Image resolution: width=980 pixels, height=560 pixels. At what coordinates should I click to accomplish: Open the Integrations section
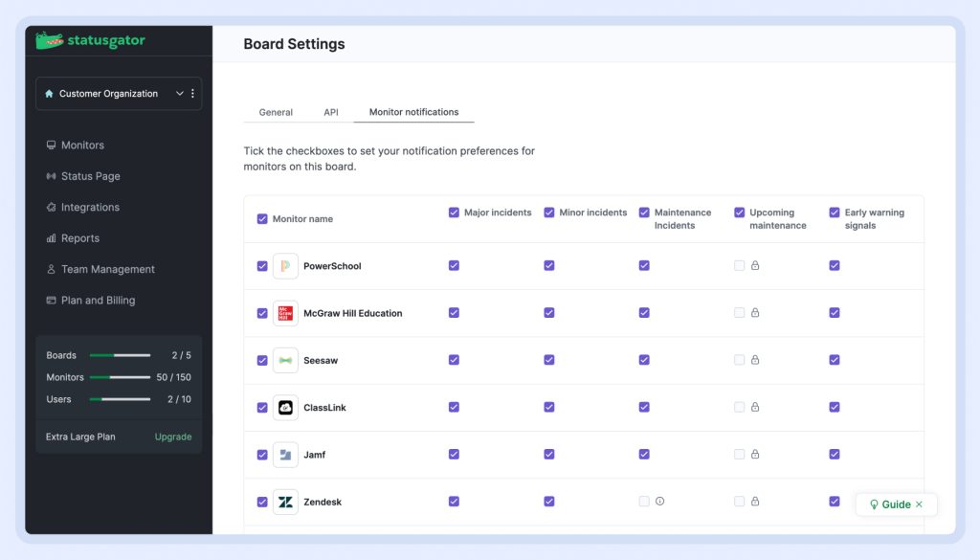click(90, 208)
